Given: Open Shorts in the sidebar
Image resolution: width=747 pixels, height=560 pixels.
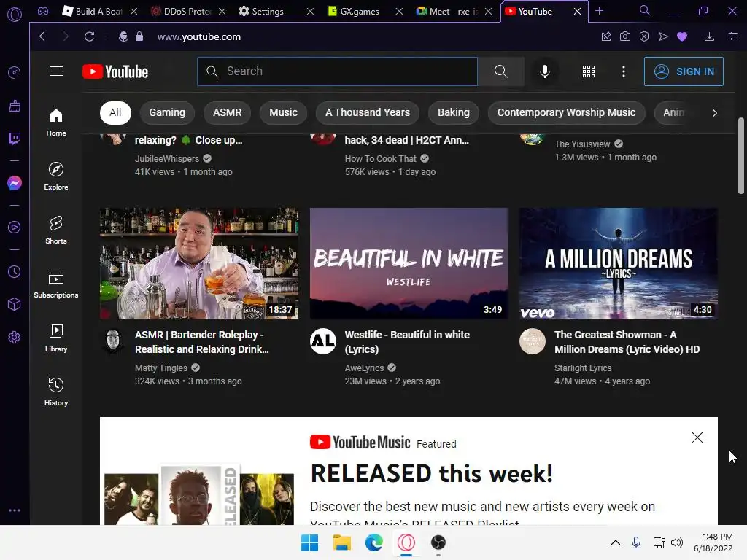Looking at the screenshot, I should tap(56, 230).
